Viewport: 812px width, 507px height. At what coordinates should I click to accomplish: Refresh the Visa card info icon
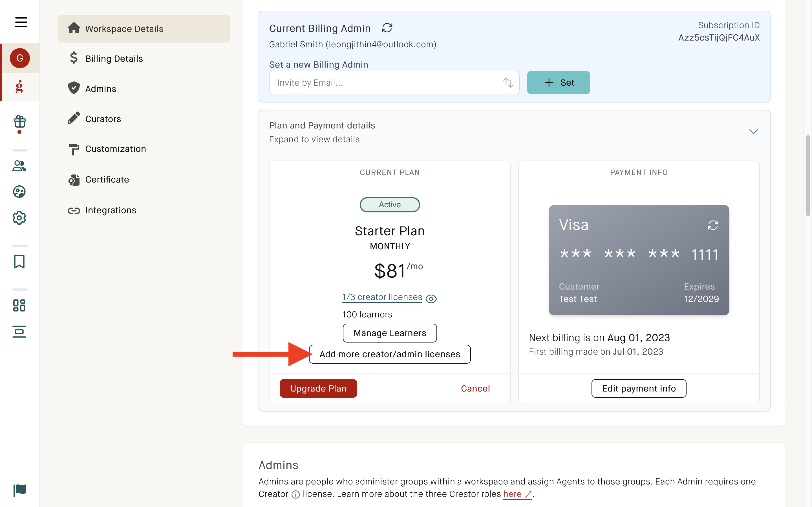point(713,225)
